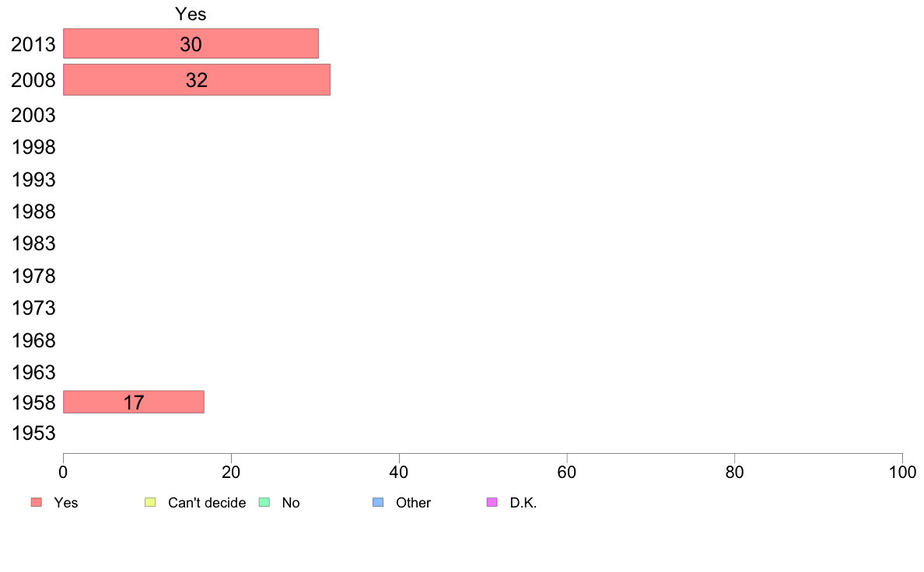This screenshot has height=572, width=924.
Task: Select the 2008 bar showing 32
Action: pos(197,80)
